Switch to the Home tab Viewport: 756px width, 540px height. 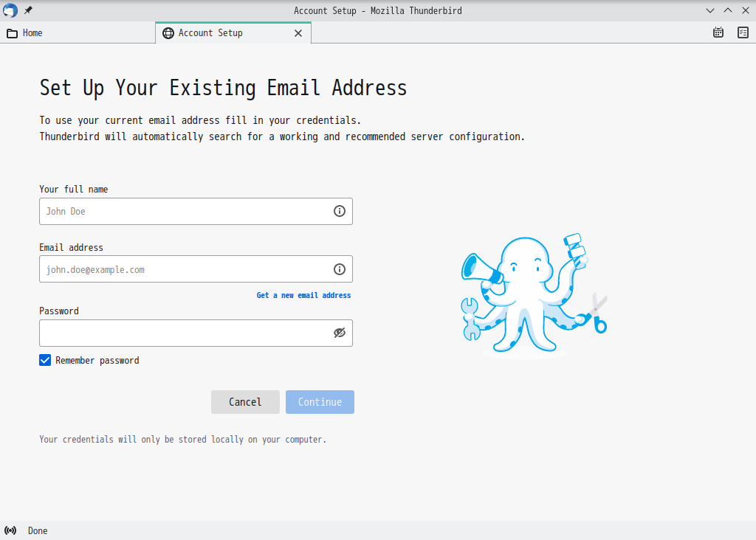78,32
